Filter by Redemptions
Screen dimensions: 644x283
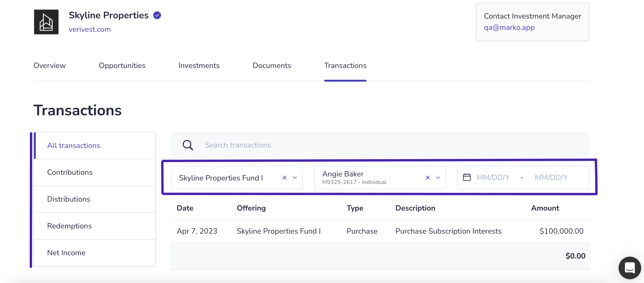(x=95, y=226)
